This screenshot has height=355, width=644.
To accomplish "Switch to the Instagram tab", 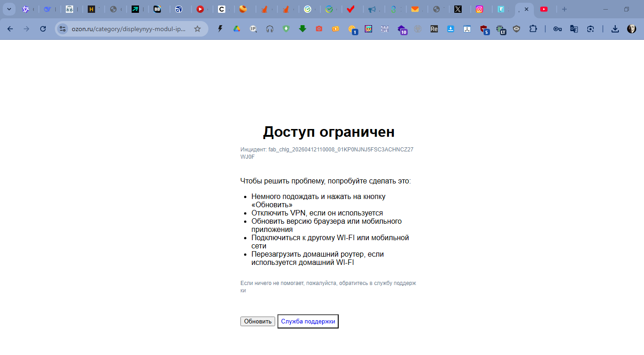I will pos(479,9).
